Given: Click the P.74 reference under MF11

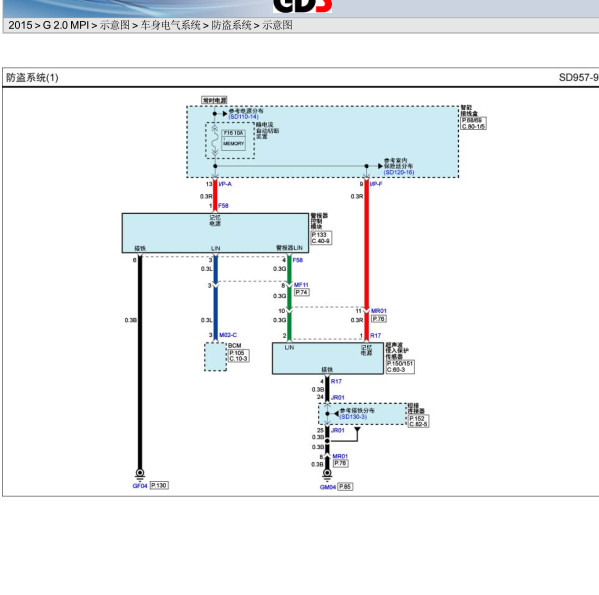Looking at the screenshot, I should pos(302,292).
